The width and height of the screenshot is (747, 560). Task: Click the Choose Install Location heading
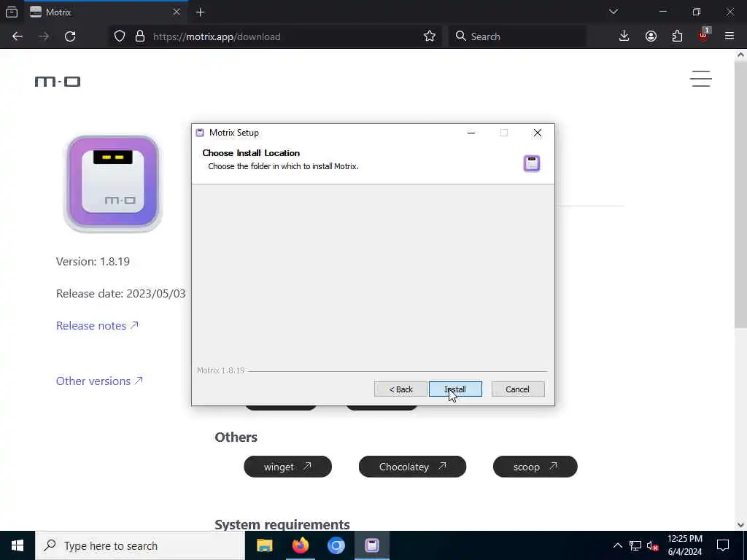(251, 153)
